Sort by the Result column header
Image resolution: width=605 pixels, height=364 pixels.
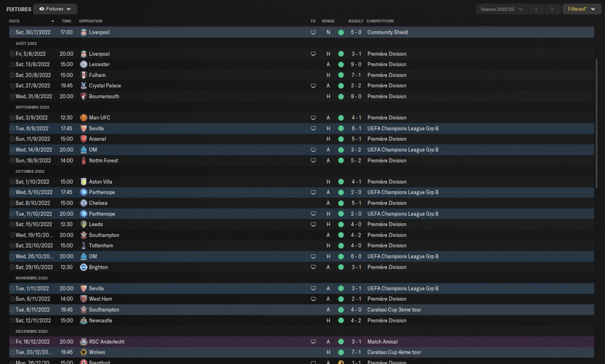[x=356, y=21]
